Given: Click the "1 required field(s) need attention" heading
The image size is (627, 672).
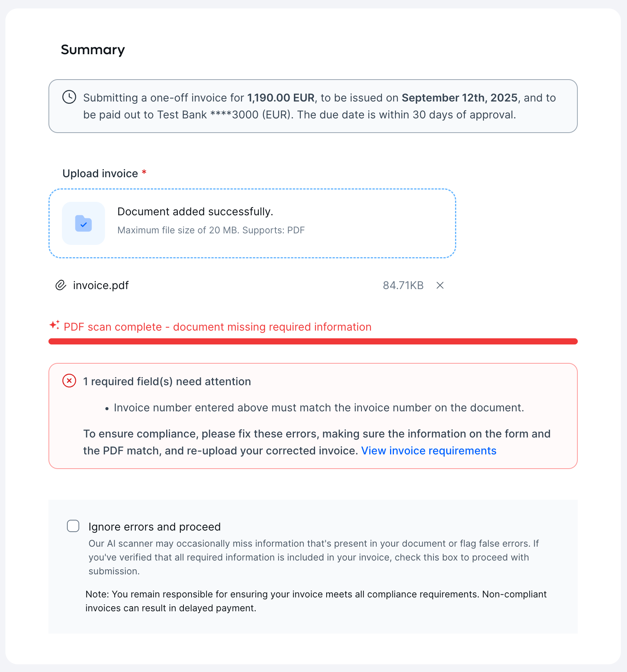Looking at the screenshot, I should tap(167, 381).
